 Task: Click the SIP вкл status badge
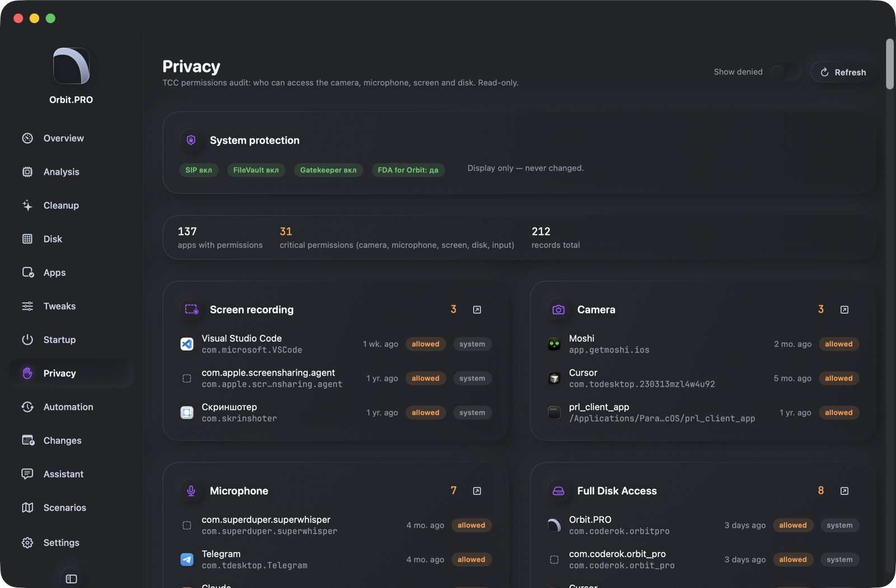coord(199,170)
